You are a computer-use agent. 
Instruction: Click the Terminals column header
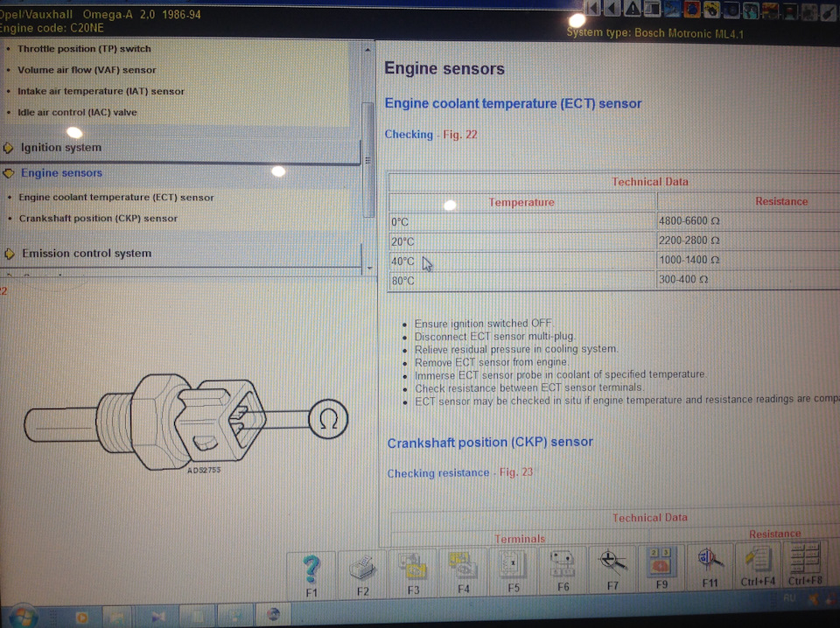pos(520,539)
